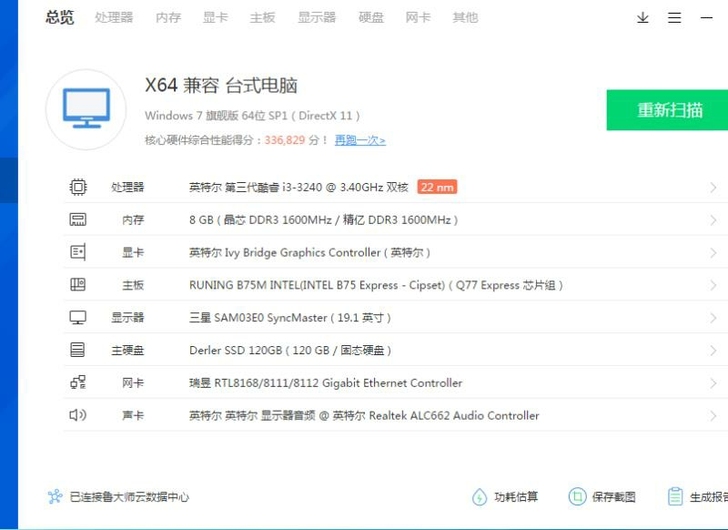The height and width of the screenshot is (530, 728).
Task: Click the display monitor row icon
Action: 78,317
